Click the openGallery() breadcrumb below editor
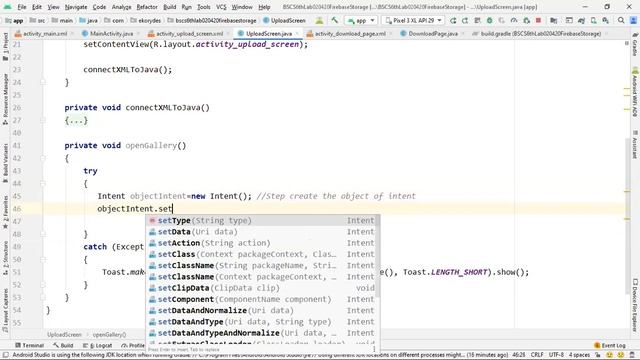The height and width of the screenshot is (360, 640). (109, 335)
